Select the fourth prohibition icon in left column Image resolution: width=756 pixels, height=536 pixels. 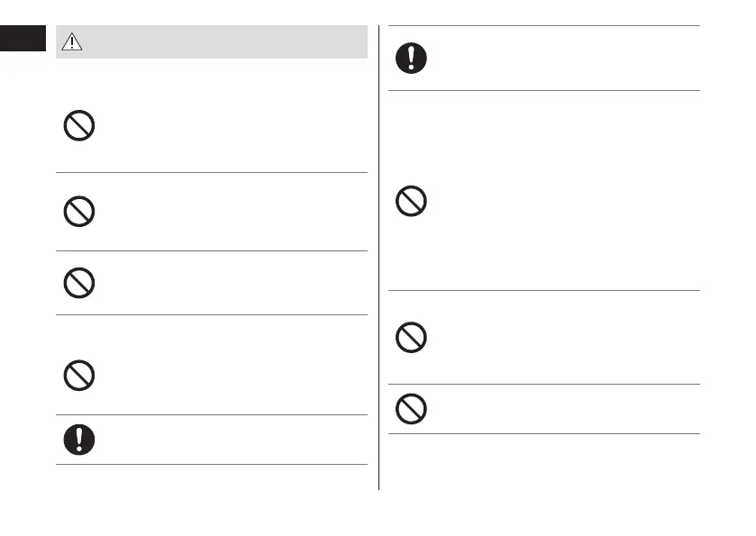pos(79,376)
